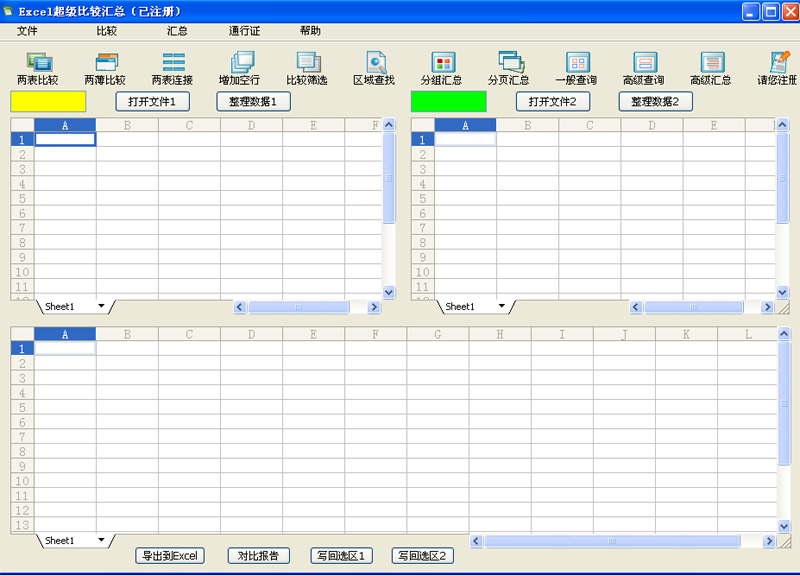
Task: Open the 通行证 menu
Action: coord(244,31)
